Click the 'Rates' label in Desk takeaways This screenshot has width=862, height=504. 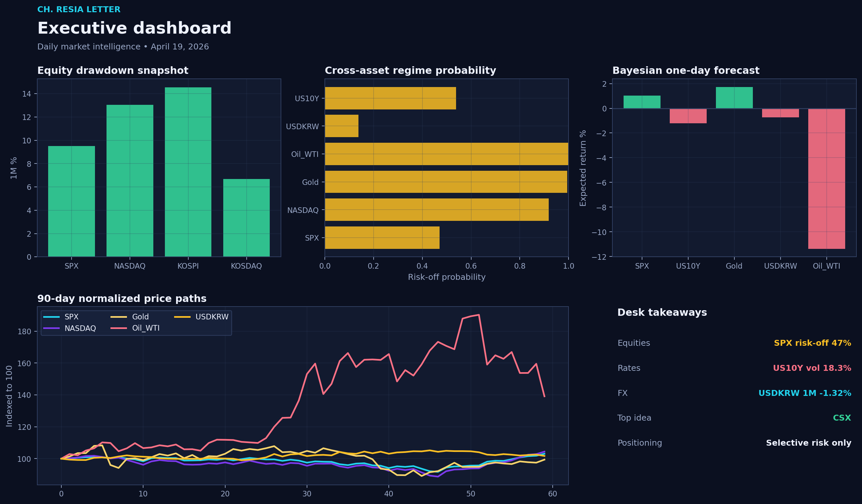point(629,368)
